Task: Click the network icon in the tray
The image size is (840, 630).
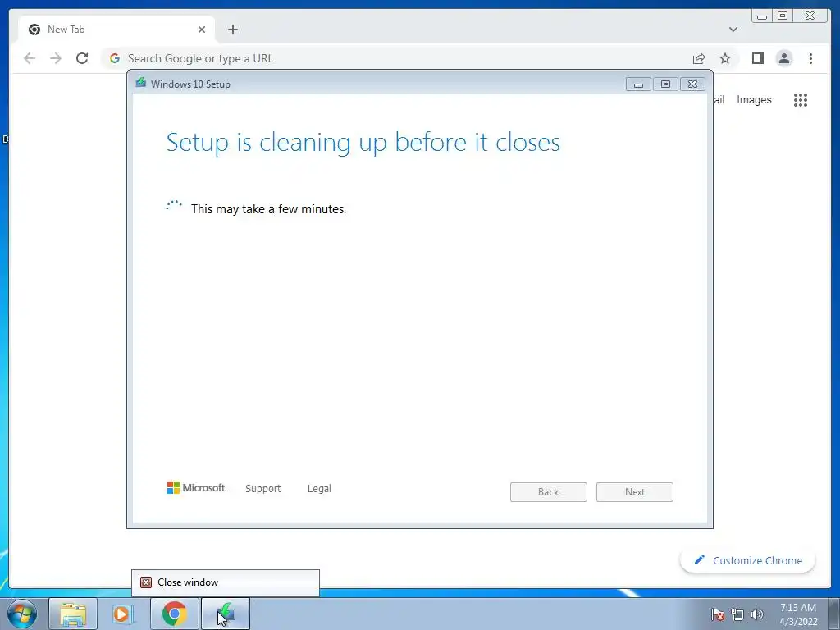Action: pyautogui.click(x=737, y=614)
